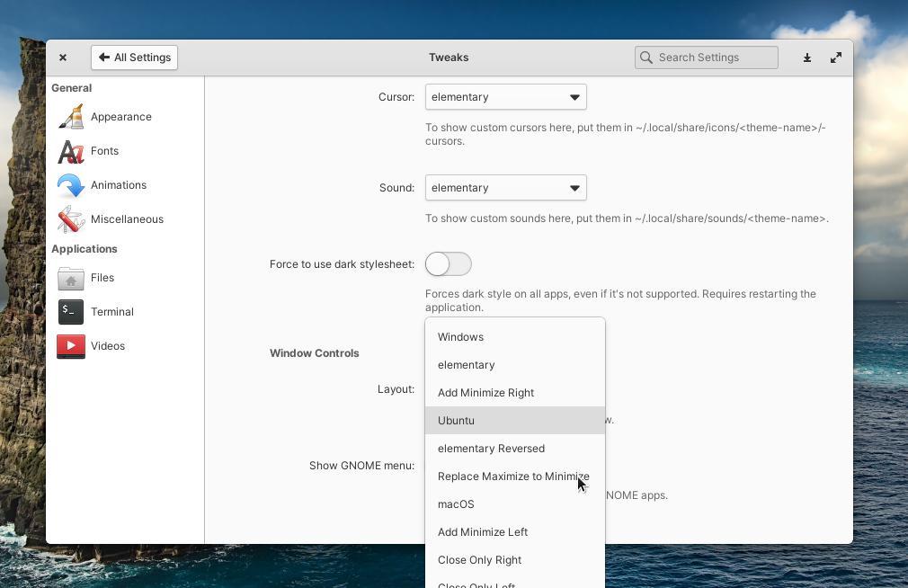Click the export/save icon in the titlebar
Image resolution: width=908 pixels, height=588 pixels.
coord(806,57)
